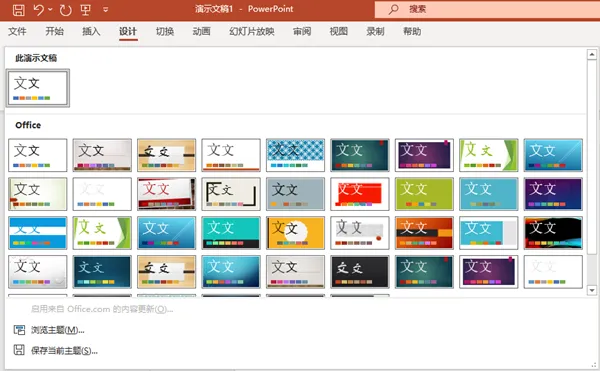This screenshot has width=600, height=371.
Task: Select the Office section header
Action: pyautogui.click(x=28, y=125)
